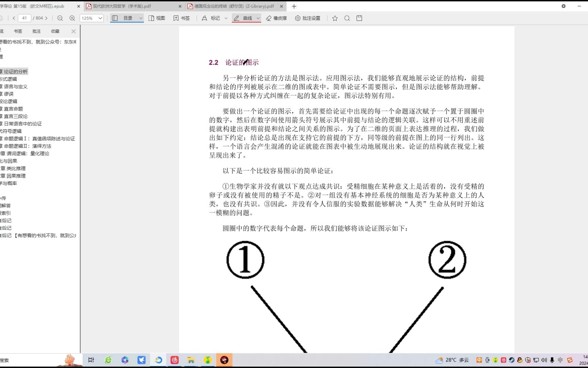
Task: Click the save disk icon
Action: coord(359,18)
